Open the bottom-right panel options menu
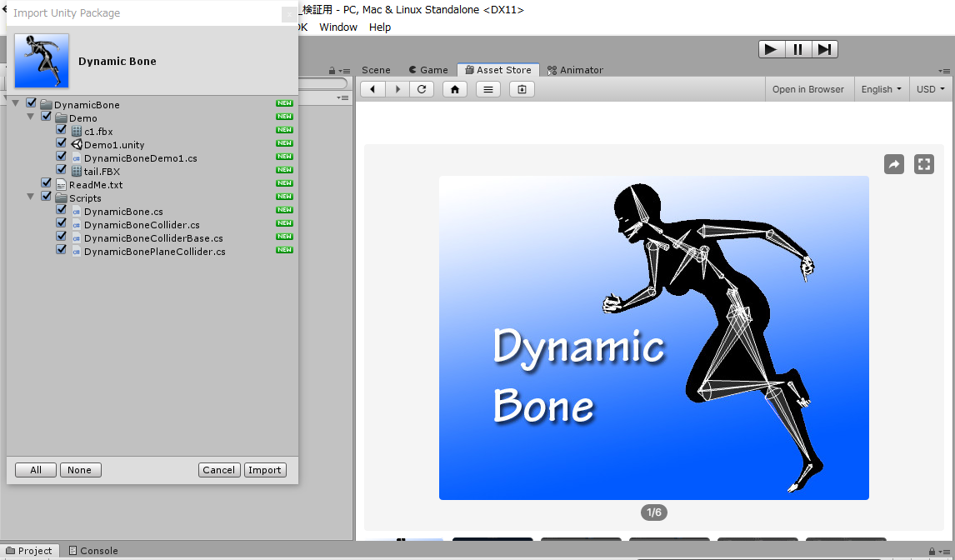 (x=944, y=552)
